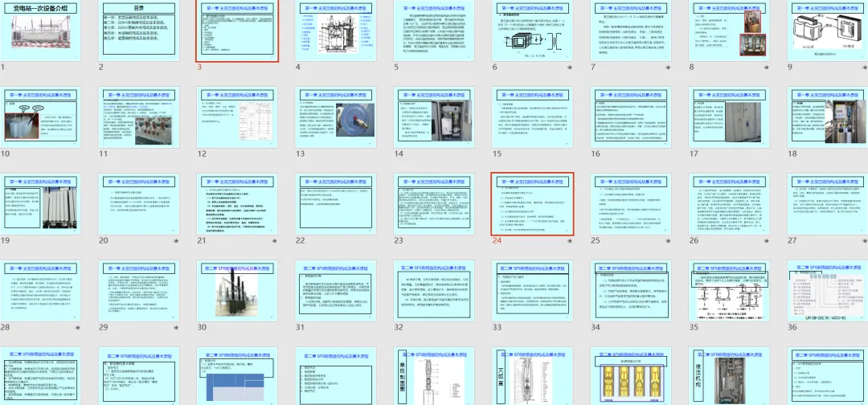Image resolution: width=868 pixels, height=405 pixels.
Task: Click the animation star icon under slide 20
Action: coord(176,241)
